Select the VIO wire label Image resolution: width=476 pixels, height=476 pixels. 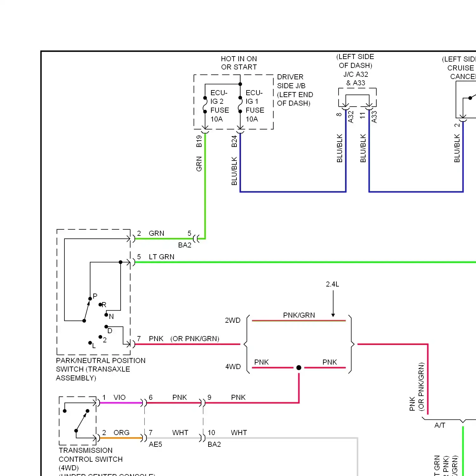click(120, 397)
